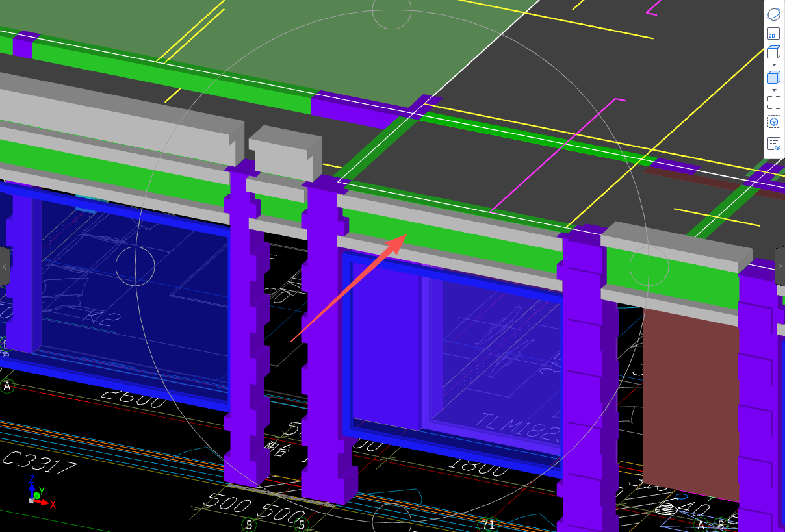Click the dashed-square zoom extents icon

(773, 103)
